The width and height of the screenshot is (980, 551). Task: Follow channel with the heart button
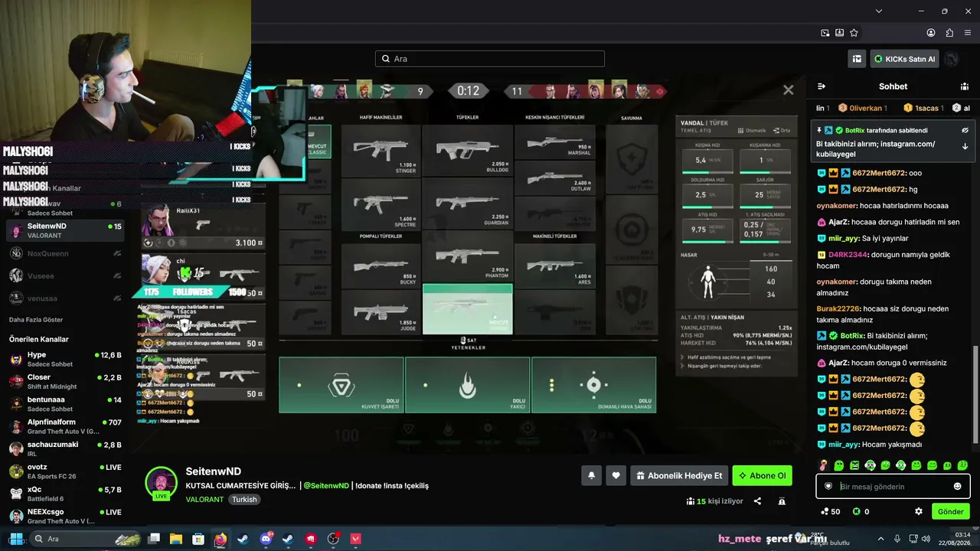[616, 475]
